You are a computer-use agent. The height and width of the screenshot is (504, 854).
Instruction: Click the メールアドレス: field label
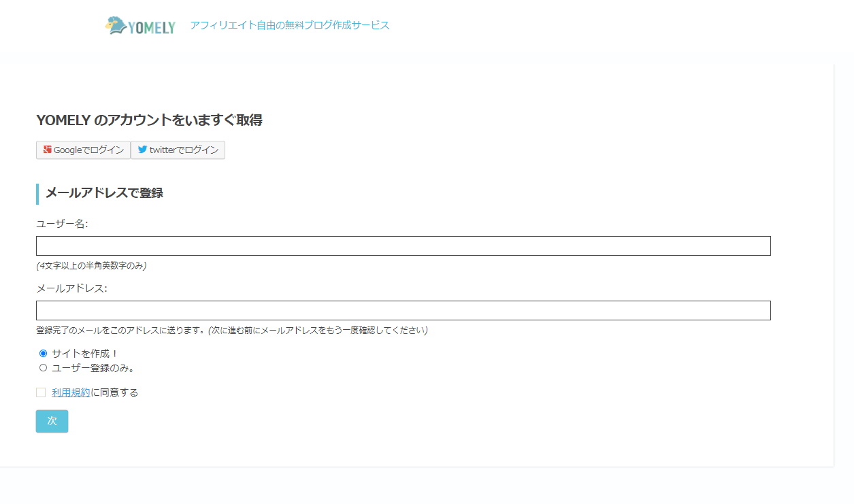[71, 288]
